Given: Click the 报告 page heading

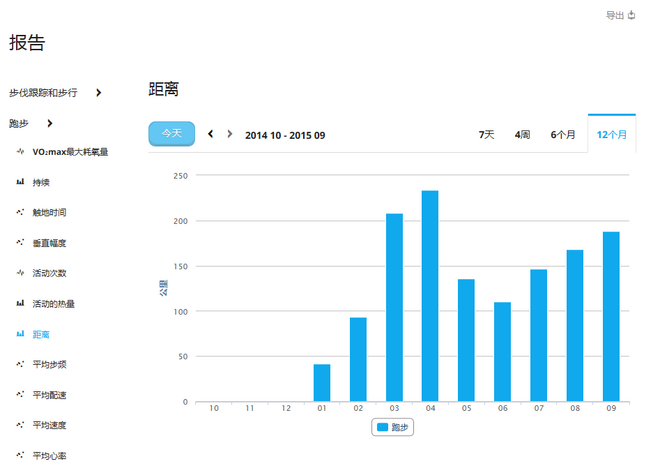Looking at the screenshot, I should (27, 43).
